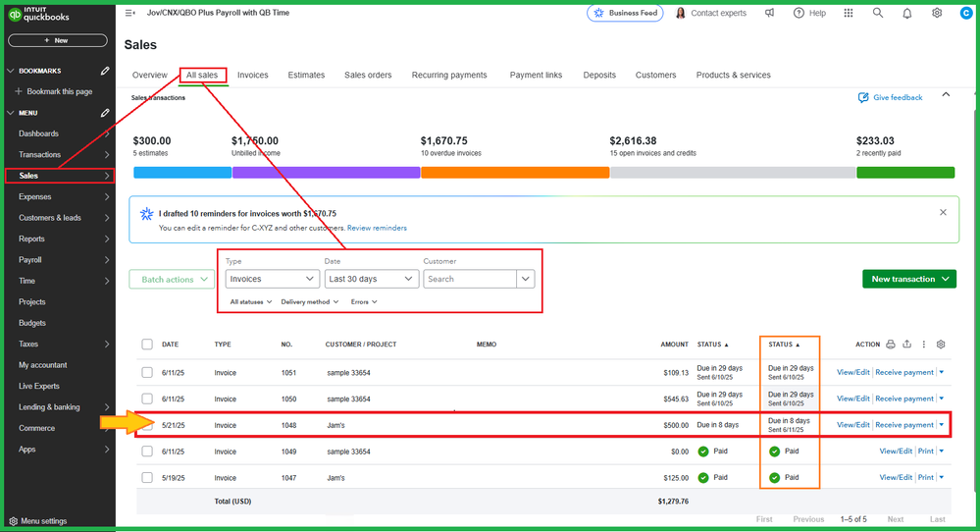Check the box for invoice 1049
Screen dimensions: 980x532
click(147, 452)
